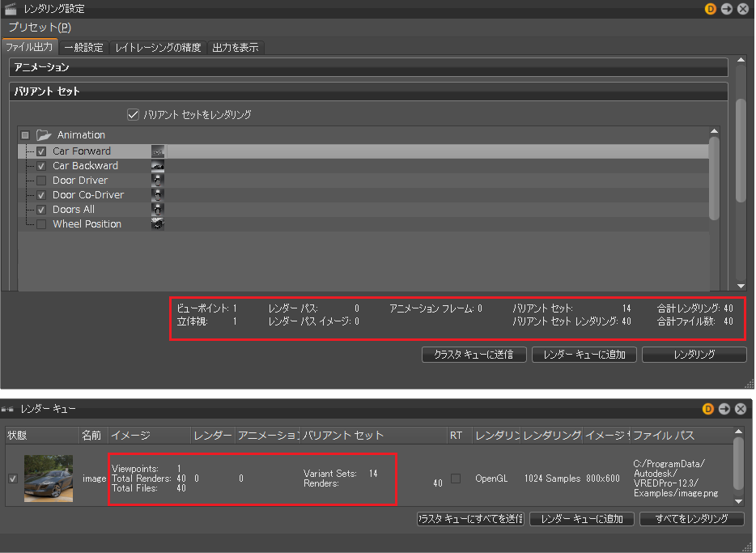Select the Car Forward tree row

(363, 151)
